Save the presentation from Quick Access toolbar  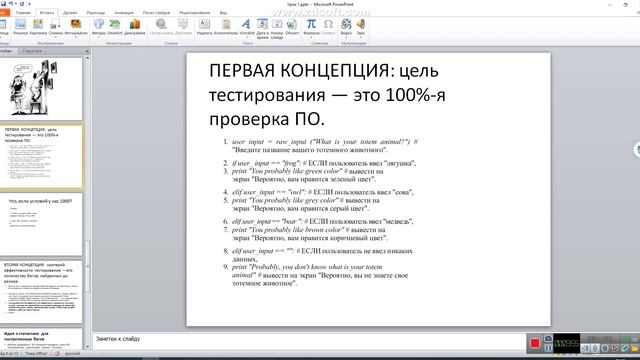point(4,4)
